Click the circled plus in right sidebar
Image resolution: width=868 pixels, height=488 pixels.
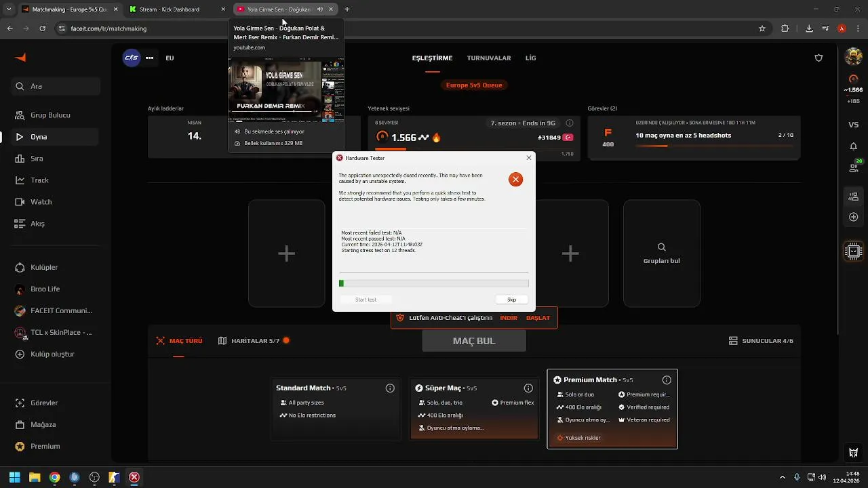coord(854,217)
